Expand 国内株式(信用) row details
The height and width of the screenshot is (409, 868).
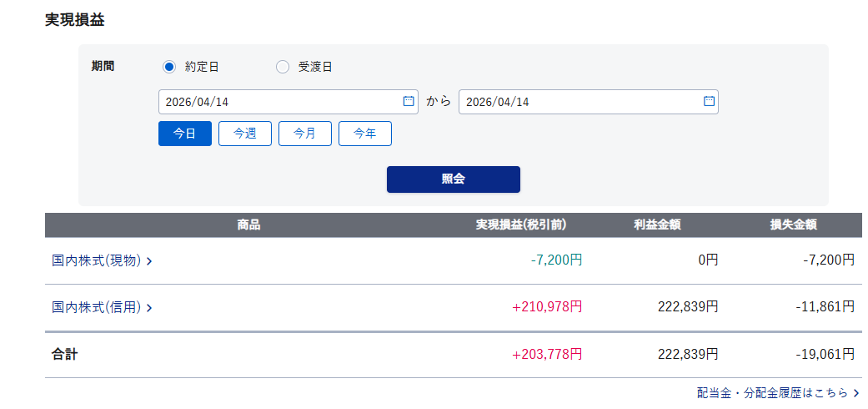click(102, 307)
